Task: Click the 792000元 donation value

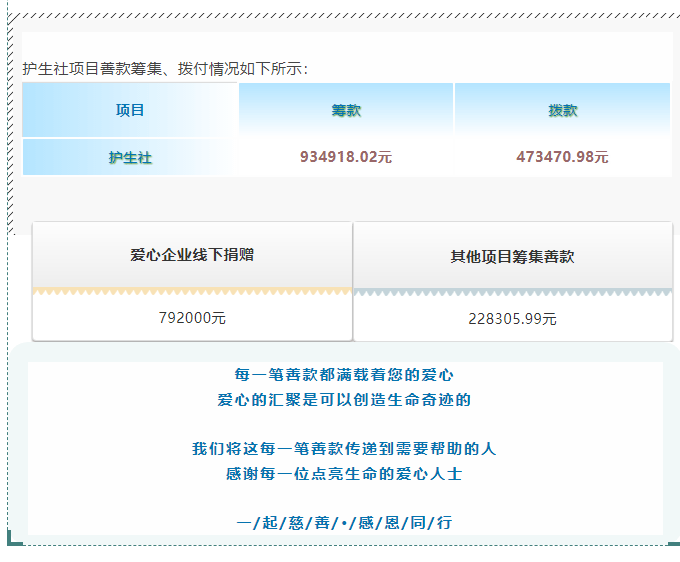Action: [192, 318]
